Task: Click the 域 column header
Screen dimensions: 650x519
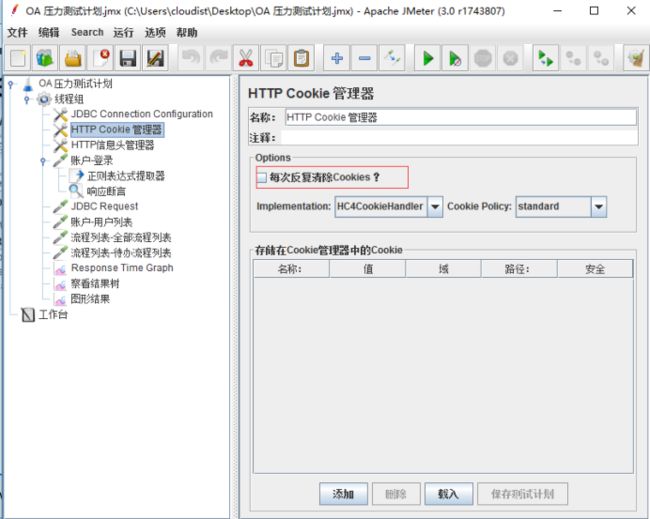Action: click(x=444, y=269)
